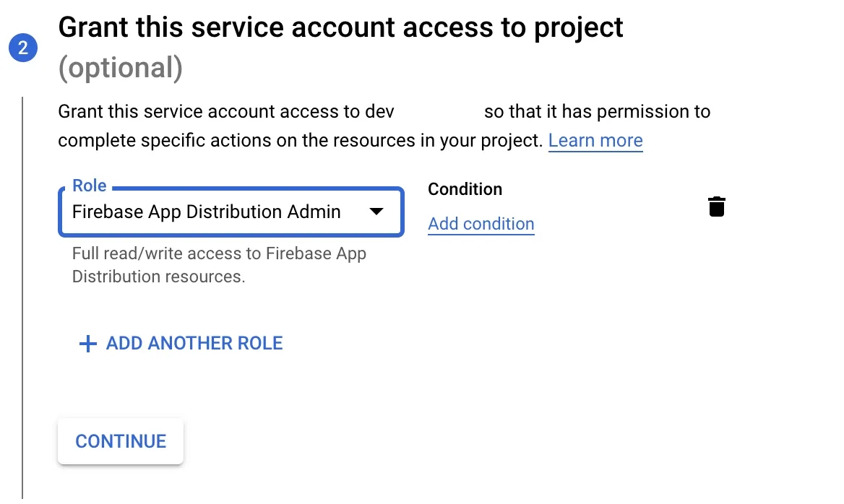Click the '(optional)' subtitle text
Image resolution: width=844 pixels, height=504 pixels.
click(120, 68)
